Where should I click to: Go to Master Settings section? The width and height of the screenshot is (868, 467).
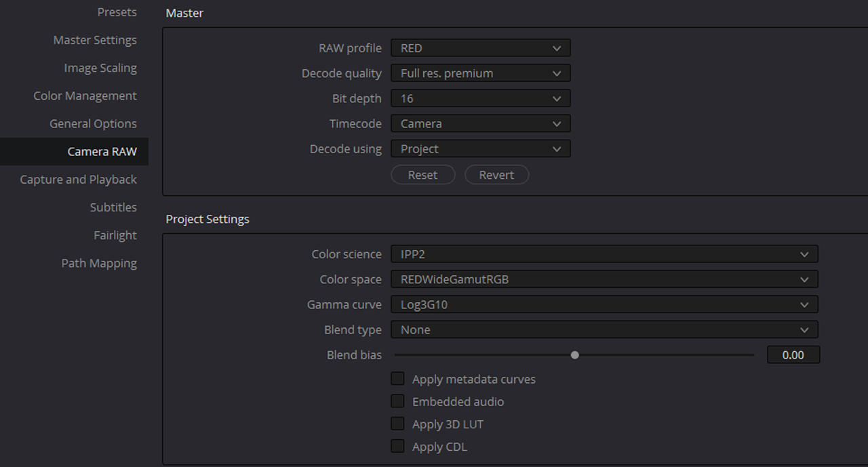tap(95, 40)
